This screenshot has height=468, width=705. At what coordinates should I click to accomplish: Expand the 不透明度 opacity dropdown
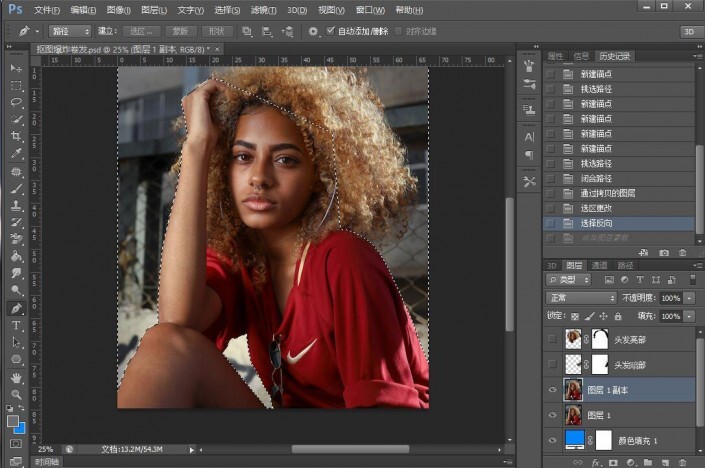click(689, 298)
